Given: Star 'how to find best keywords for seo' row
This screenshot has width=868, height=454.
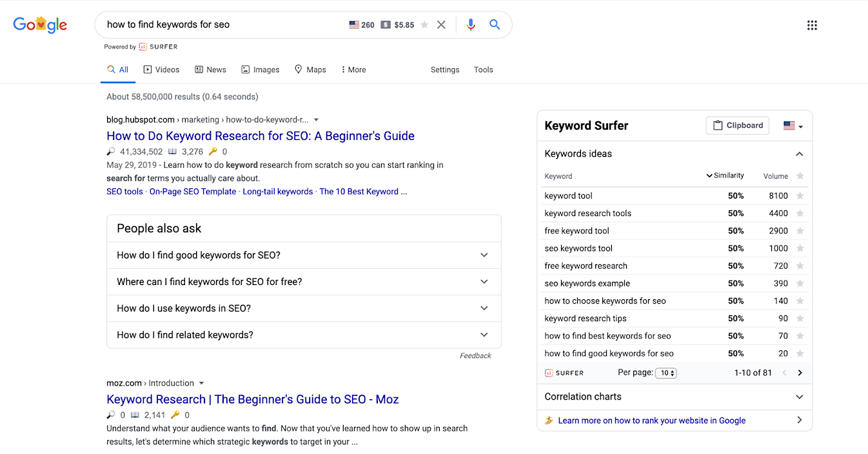Looking at the screenshot, I should pyautogui.click(x=800, y=335).
